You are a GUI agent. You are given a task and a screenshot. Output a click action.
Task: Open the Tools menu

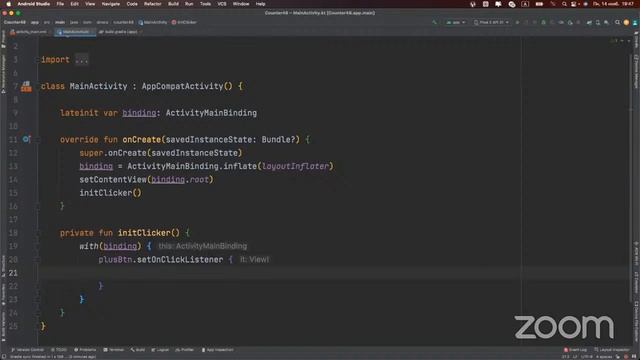(x=205, y=4)
